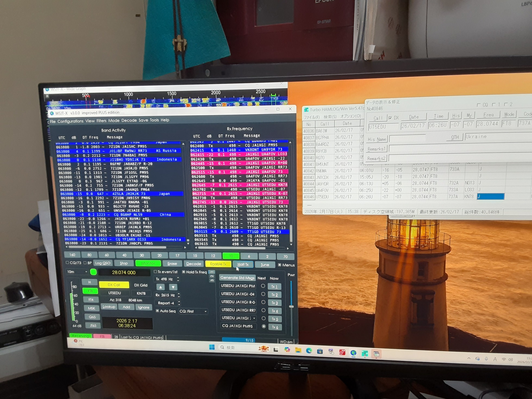Select the 20 meter band button
This screenshot has height=399, width=532.
(x=159, y=255)
